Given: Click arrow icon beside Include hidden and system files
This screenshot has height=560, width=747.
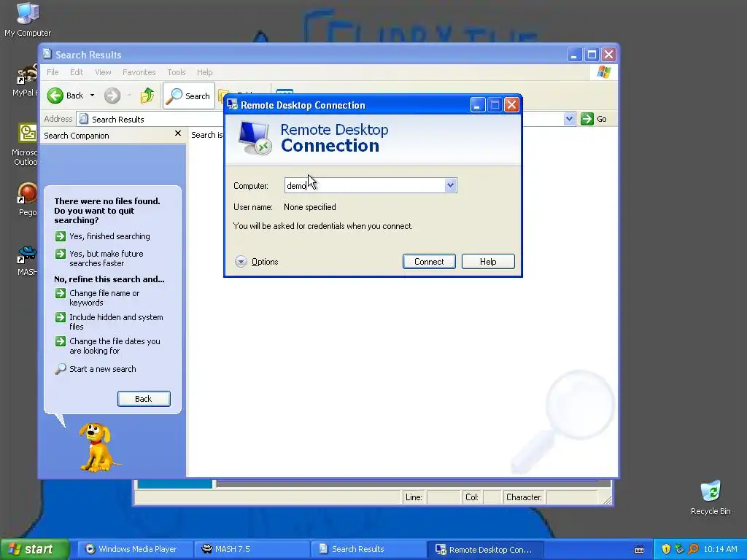Looking at the screenshot, I should [x=60, y=317].
